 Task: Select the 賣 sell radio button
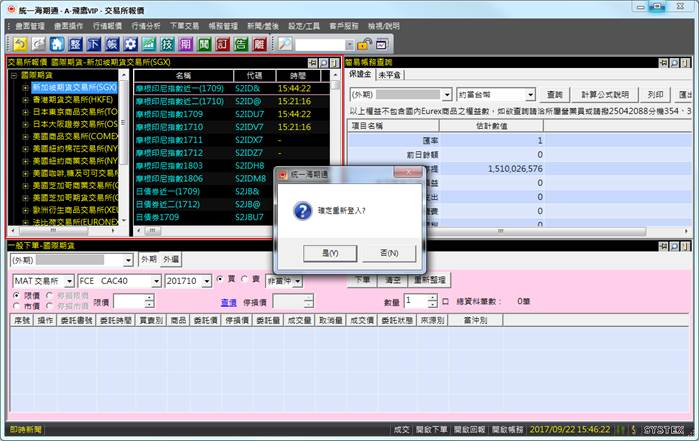[244, 279]
